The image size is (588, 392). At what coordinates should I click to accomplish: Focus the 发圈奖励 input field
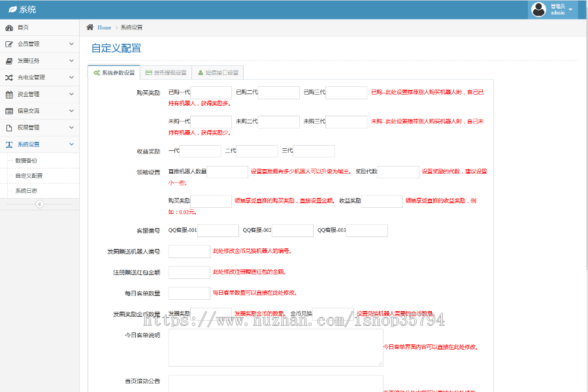(211, 314)
